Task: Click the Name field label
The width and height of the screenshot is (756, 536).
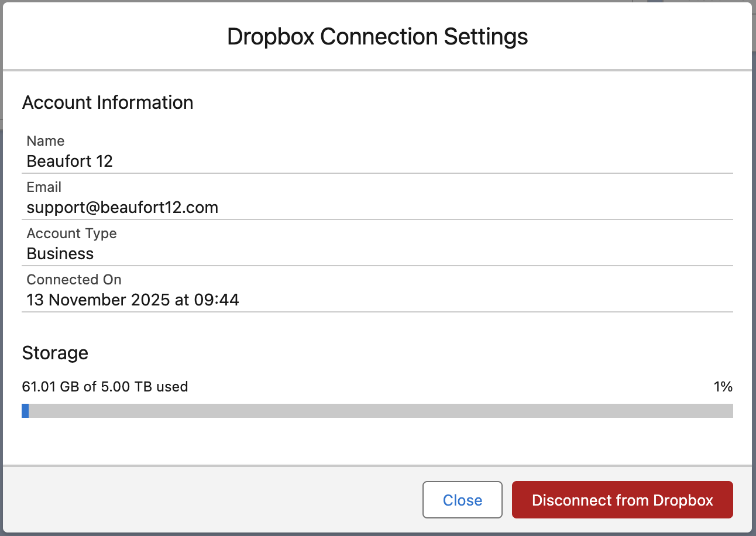Action: (46, 141)
